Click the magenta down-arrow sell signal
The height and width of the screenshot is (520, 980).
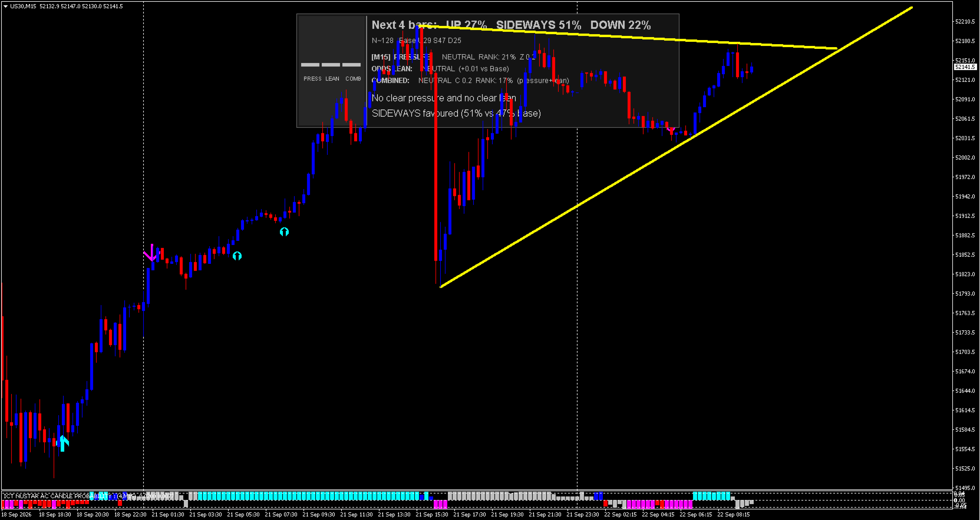(x=151, y=253)
